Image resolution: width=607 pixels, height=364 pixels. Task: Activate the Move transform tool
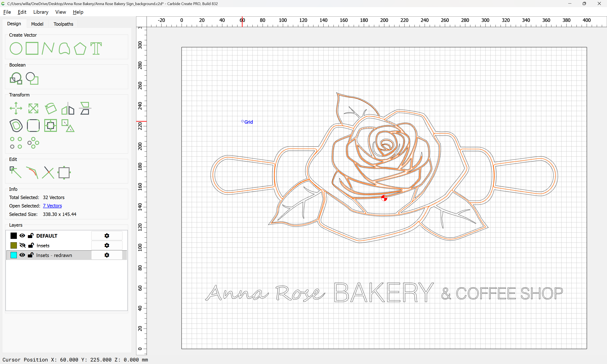(16, 108)
